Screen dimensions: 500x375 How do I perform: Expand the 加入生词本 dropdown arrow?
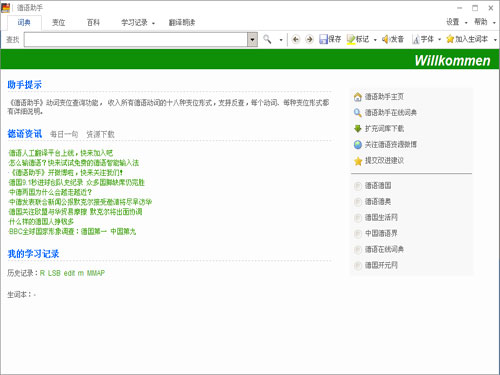(x=495, y=40)
